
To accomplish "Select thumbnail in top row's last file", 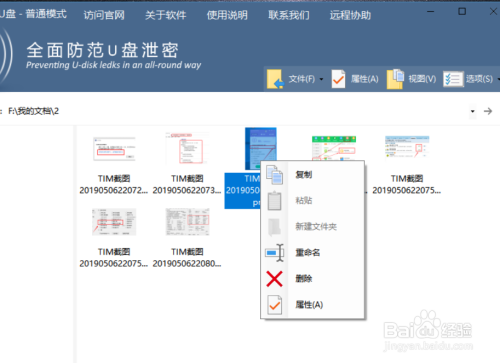I will click(407, 147).
